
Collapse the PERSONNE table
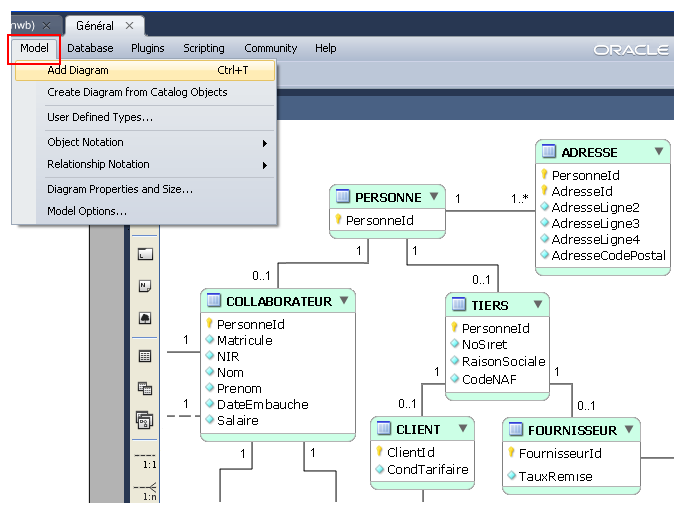click(433, 196)
